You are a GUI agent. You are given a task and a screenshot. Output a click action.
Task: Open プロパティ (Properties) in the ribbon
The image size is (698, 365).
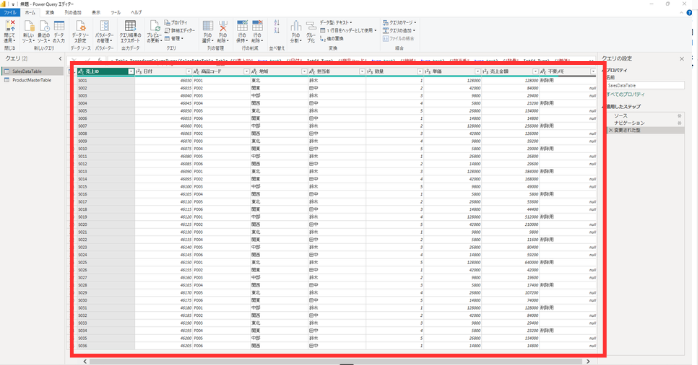coord(176,22)
